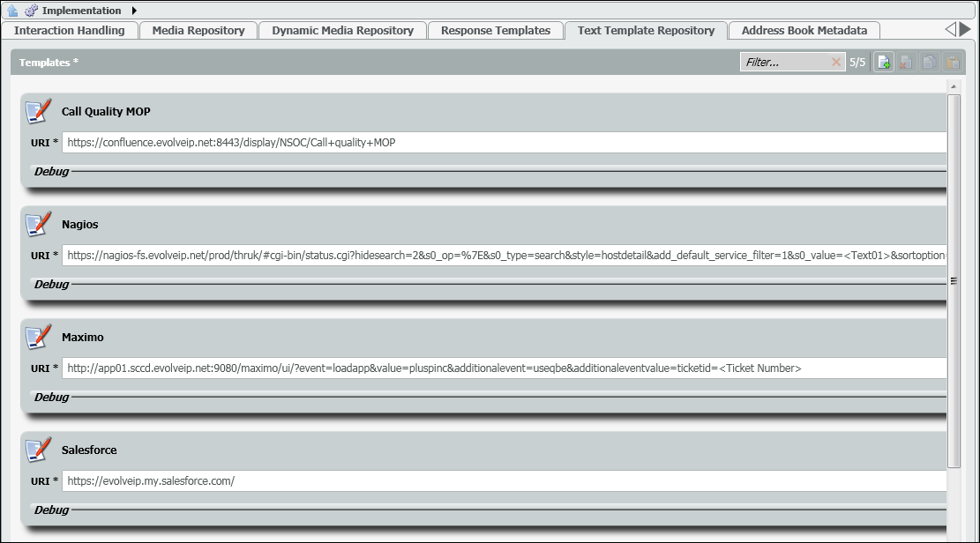The width and height of the screenshot is (980, 543).
Task: Click the Salesforce URI input field
Action: pos(503,481)
